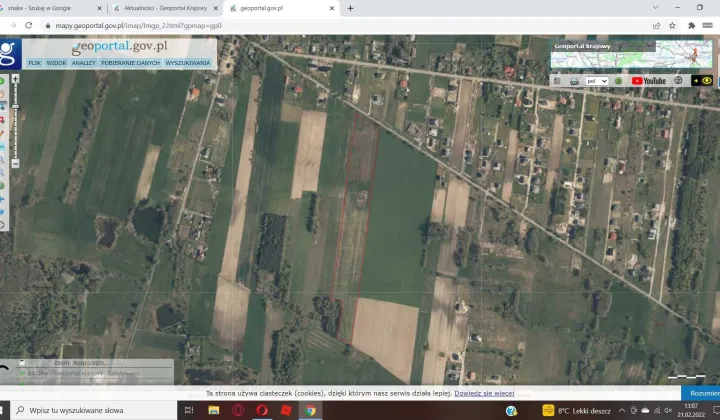Click the map zoom slider handle
This screenshot has height=420, width=720.
(15, 106)
